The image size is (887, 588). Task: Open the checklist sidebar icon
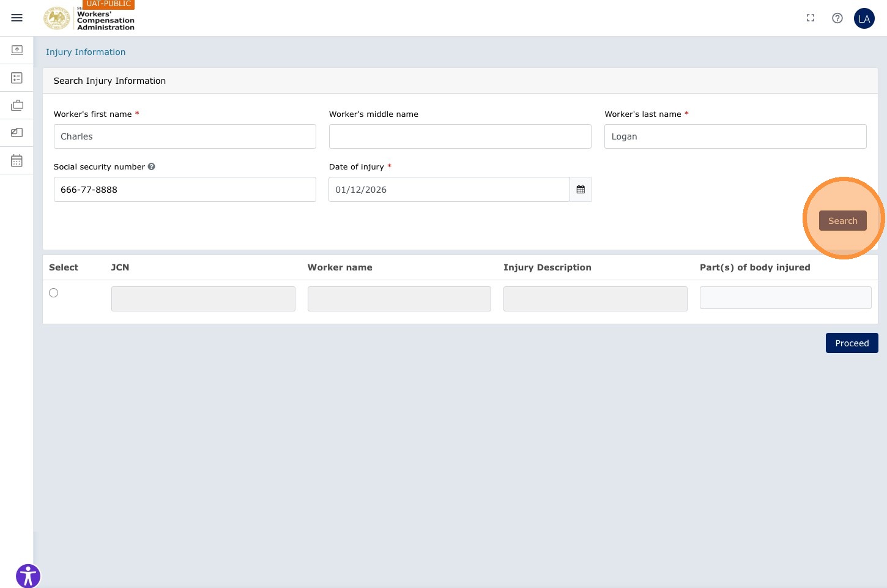(x=17, y=78)
